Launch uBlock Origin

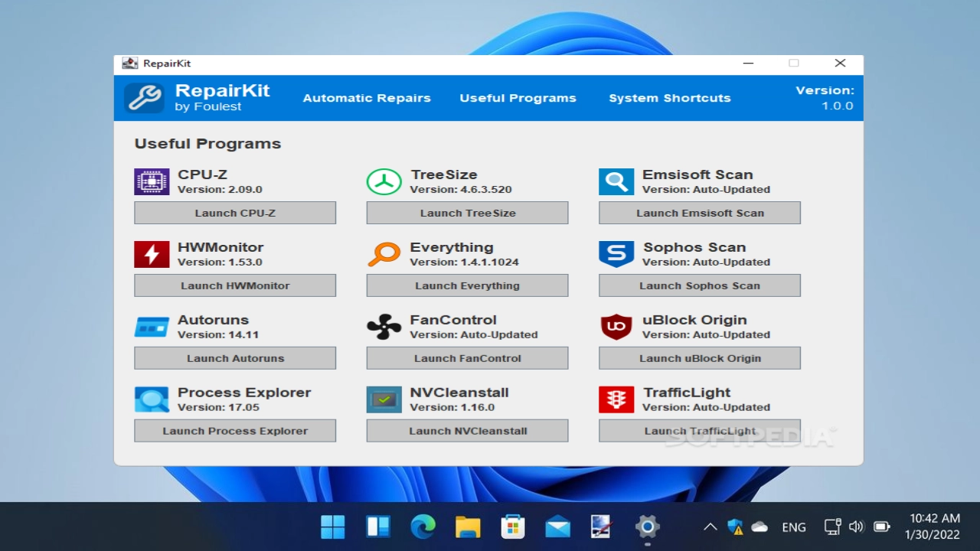(x=700, y=358)
